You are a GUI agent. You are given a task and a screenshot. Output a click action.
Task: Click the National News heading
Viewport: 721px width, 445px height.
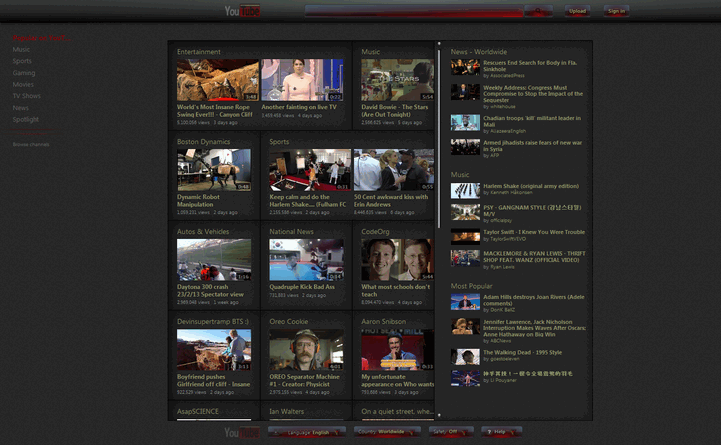coord(291,232)
